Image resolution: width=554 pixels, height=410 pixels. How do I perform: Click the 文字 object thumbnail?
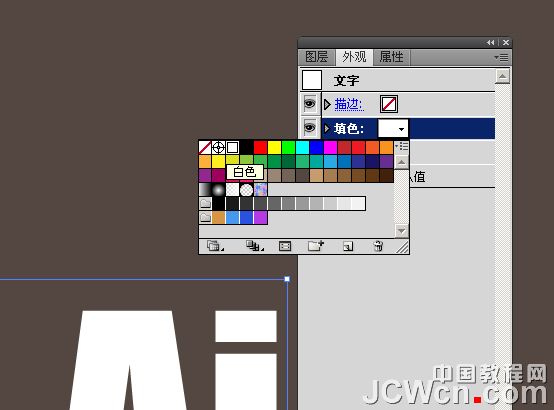[312, 80]
